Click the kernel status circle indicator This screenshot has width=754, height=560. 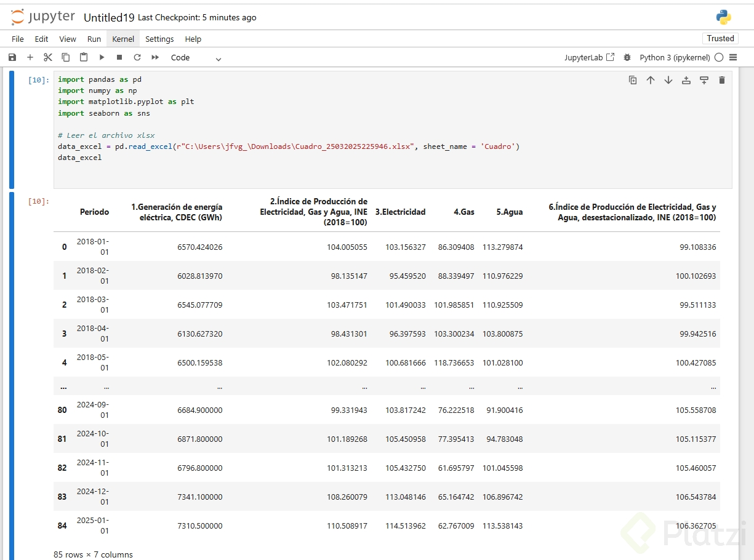[719, 57]
